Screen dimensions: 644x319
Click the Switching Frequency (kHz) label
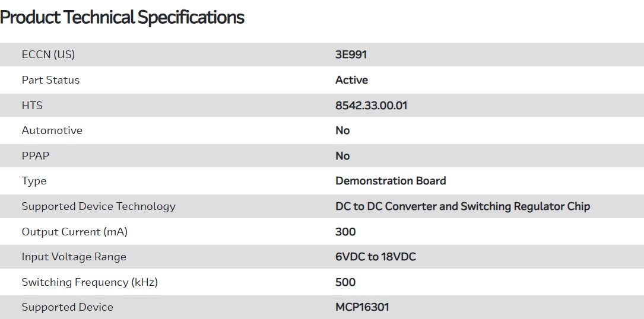90,282
